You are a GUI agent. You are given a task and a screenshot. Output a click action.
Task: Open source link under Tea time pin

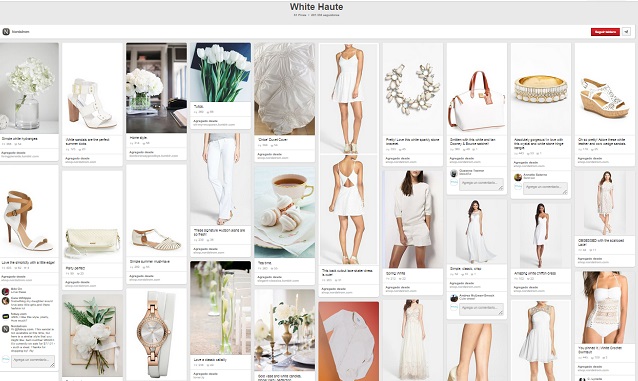pos(278,280)
